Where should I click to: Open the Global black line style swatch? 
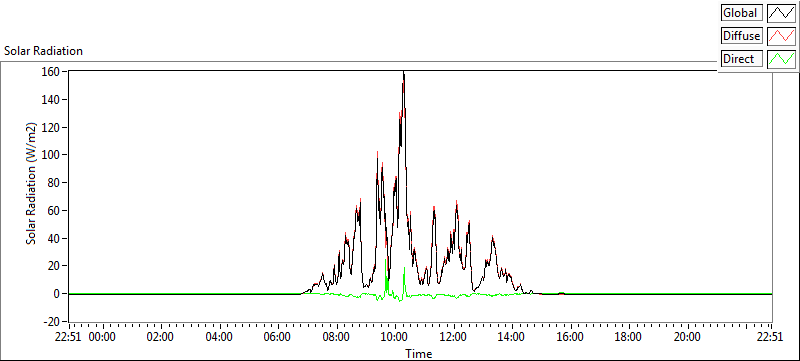[781, 13]
